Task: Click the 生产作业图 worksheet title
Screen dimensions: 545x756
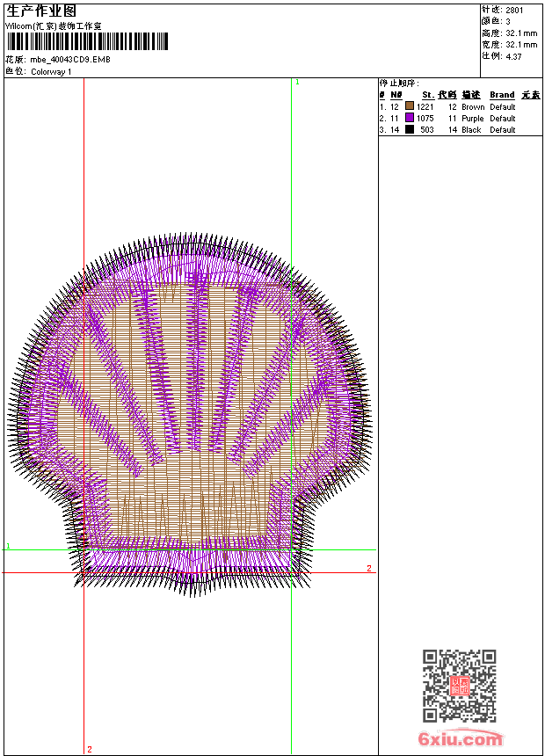Action: (x=41, y=11)
